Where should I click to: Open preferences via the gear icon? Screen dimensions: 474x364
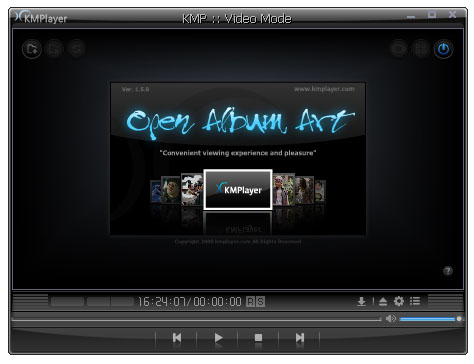399,301
